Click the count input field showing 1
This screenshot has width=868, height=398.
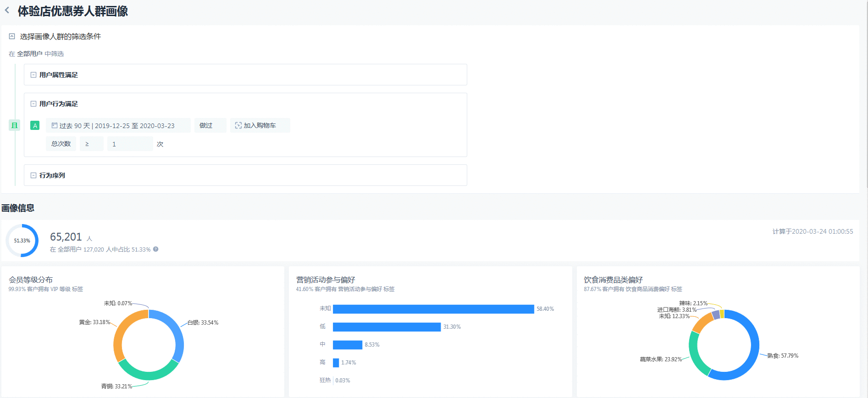pos(130,144)
